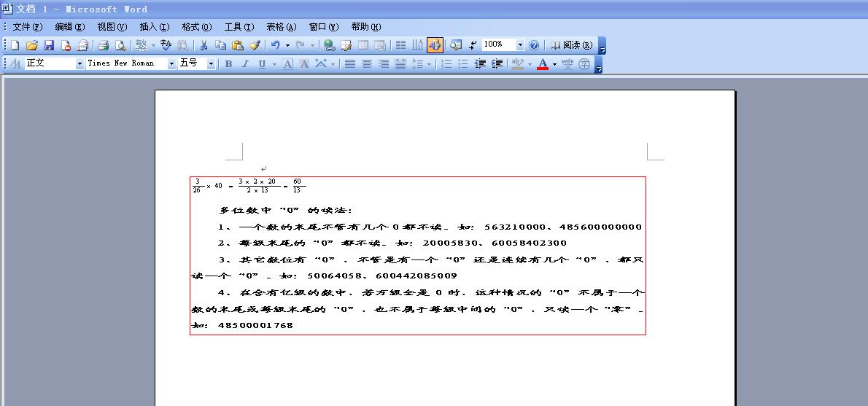Open the 100% zoom dropdown
Viewport: 868px width, 406px height.
click(x=520, y=45)
